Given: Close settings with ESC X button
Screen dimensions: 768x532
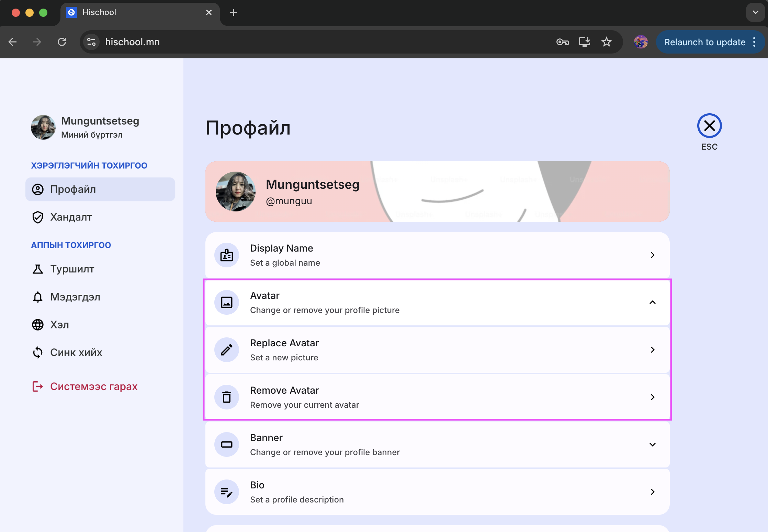Looking at the screenshot, I should click(x=709, y=126).
